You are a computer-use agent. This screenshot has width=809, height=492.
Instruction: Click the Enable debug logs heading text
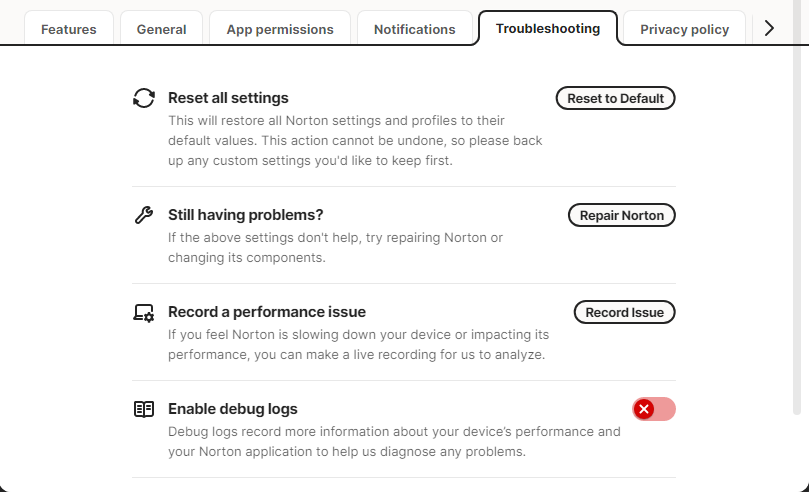[233, 409]
